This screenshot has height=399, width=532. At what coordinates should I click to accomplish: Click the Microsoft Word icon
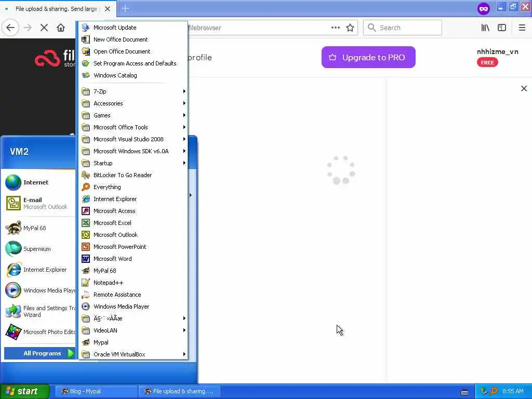coord(86,259)
